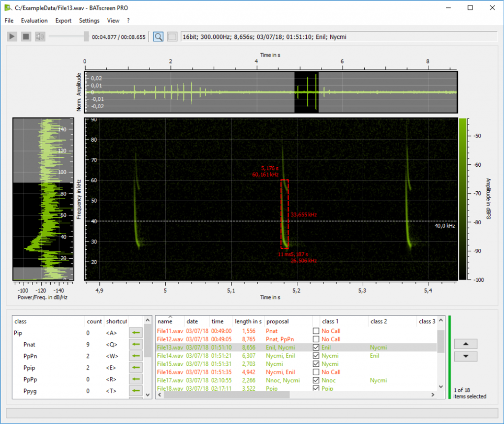Screen dimensions: 504x424
Task: Mute audio with the speaker icon
Action: click(39, 36)
